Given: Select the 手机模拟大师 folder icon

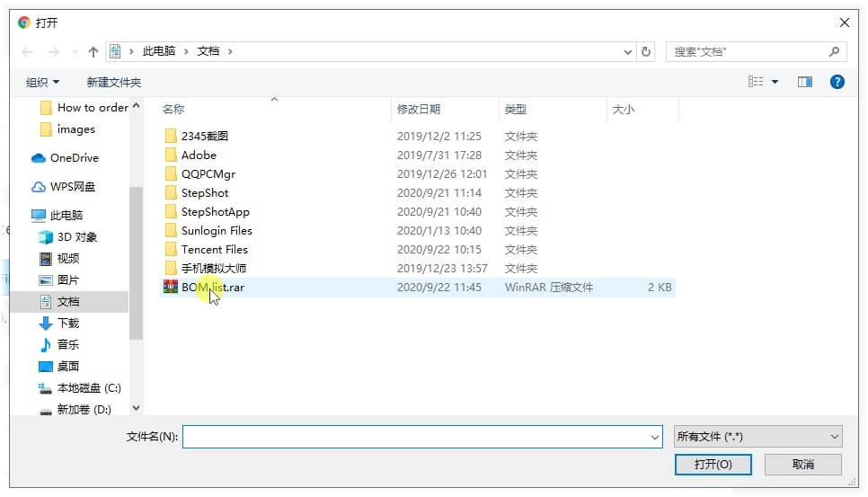Looking at the screenshot, I should tap(171, 268).
